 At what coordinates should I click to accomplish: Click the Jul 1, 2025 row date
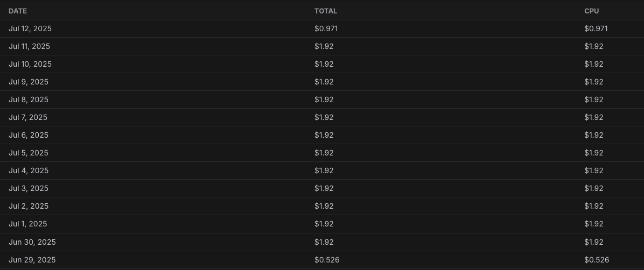[x=28, y=224]
